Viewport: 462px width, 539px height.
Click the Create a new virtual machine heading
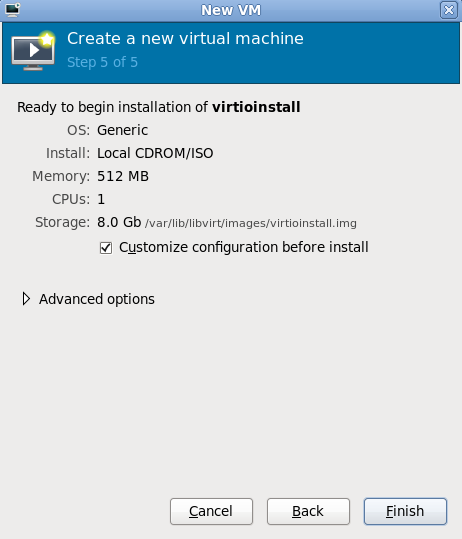[x=185, y=38]
